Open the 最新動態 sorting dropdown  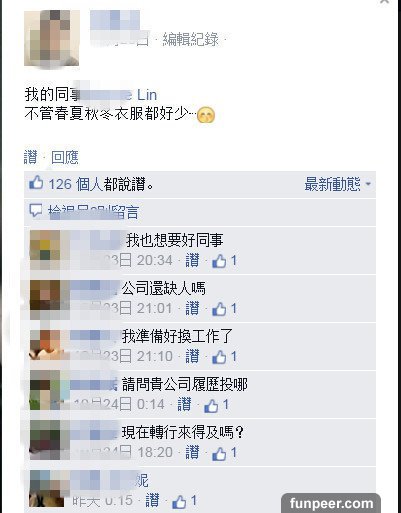click(338, 184)
